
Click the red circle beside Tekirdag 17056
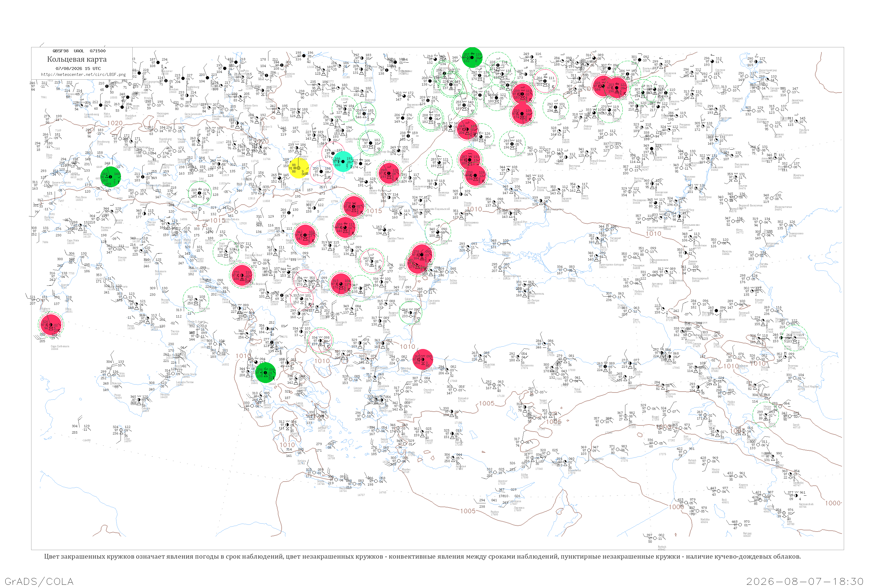(x=423, y=359)
